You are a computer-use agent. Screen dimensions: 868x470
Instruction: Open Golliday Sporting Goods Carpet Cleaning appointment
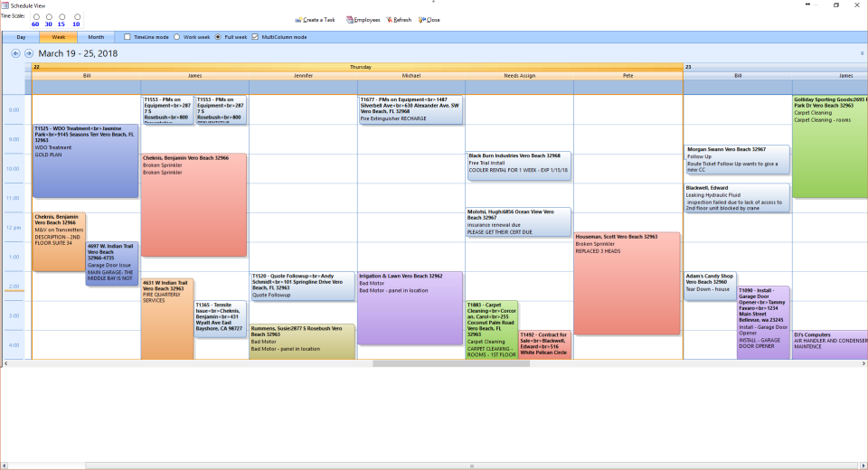point(830,146)
